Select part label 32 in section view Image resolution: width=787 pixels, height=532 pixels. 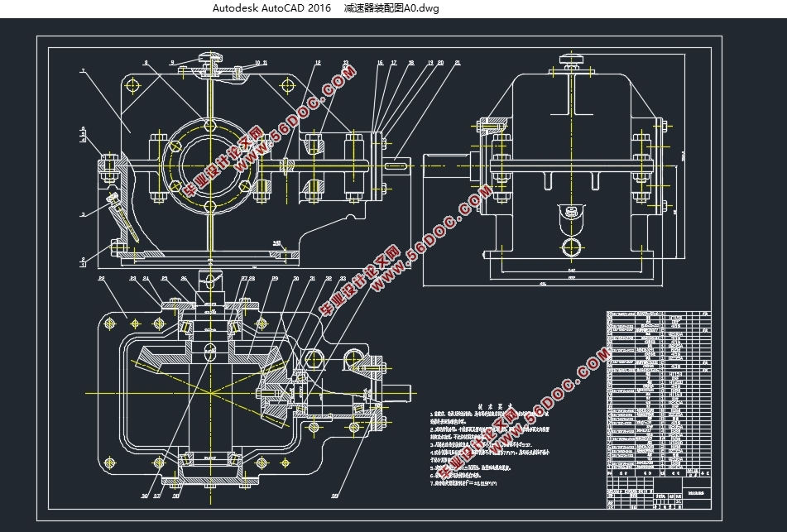pyautogui.click(x=329, y=278)
